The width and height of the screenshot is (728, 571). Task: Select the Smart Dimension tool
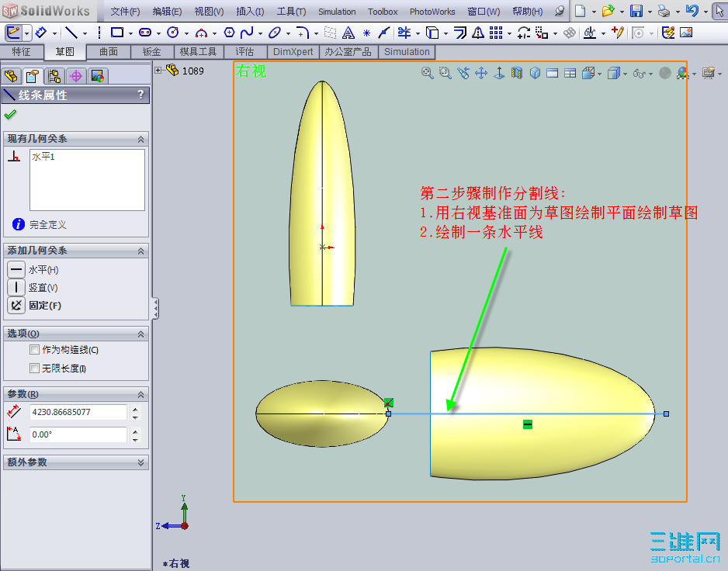40,33
